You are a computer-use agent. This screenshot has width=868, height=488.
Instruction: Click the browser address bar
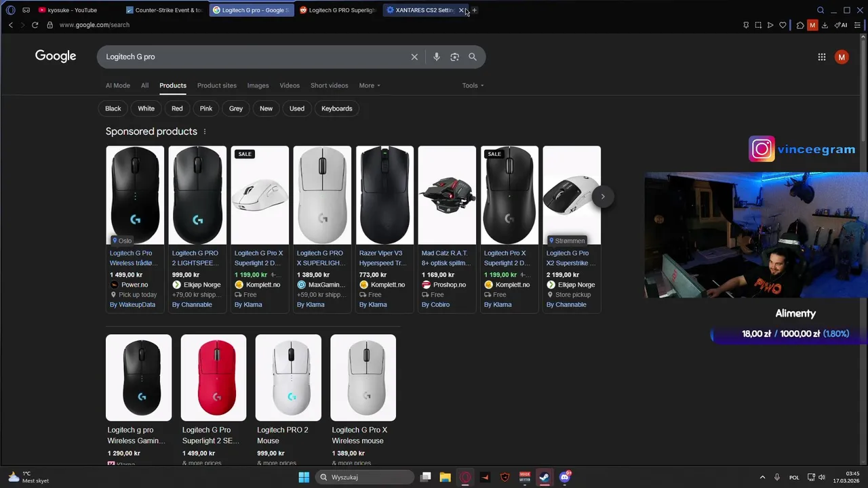point(393,25)
